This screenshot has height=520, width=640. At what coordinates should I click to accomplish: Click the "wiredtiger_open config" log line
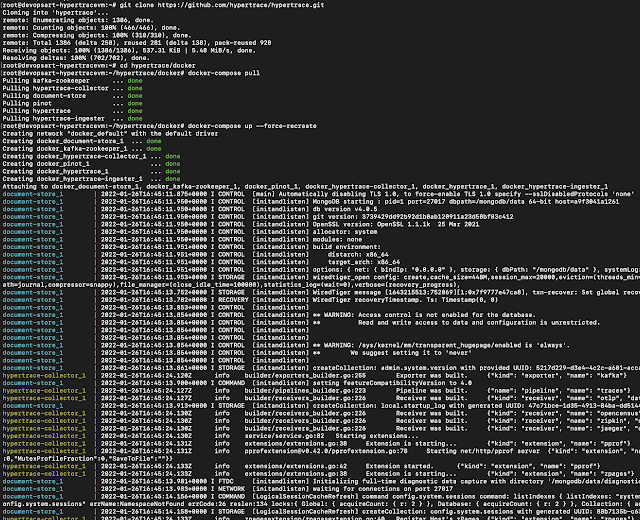point(320,277)
